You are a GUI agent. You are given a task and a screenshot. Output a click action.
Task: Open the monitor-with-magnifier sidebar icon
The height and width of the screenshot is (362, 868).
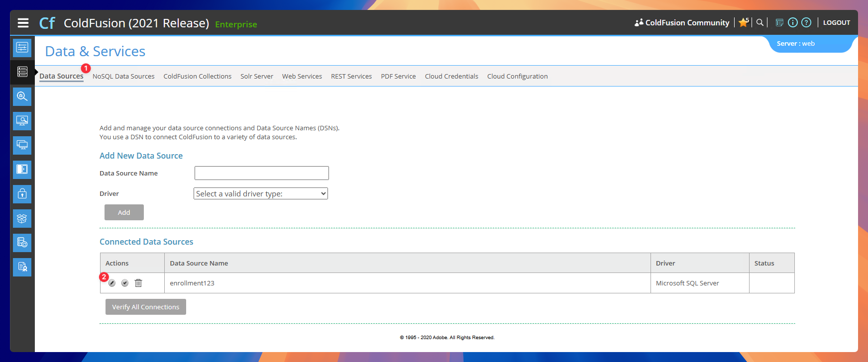tap(22, 120)
